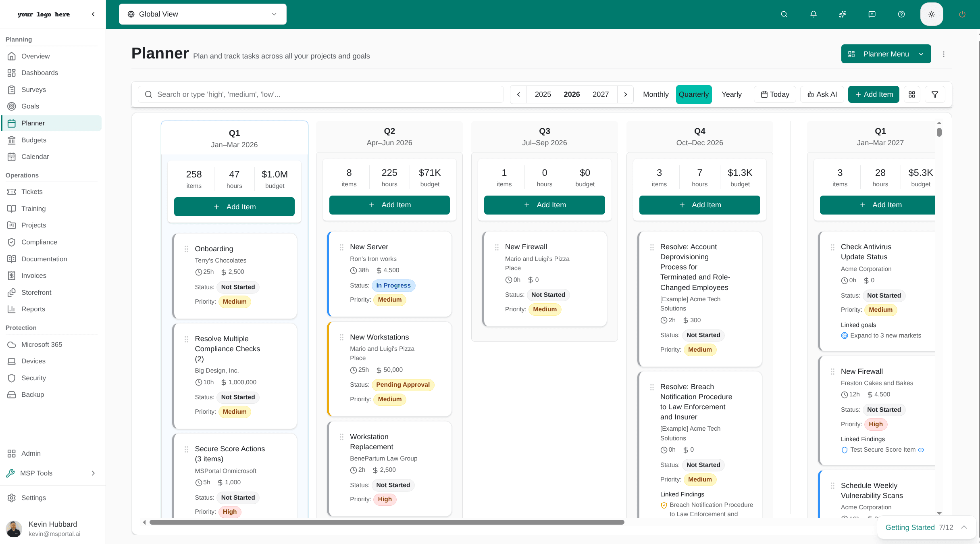Click Add Item under Q3

[x=544, y=205]
